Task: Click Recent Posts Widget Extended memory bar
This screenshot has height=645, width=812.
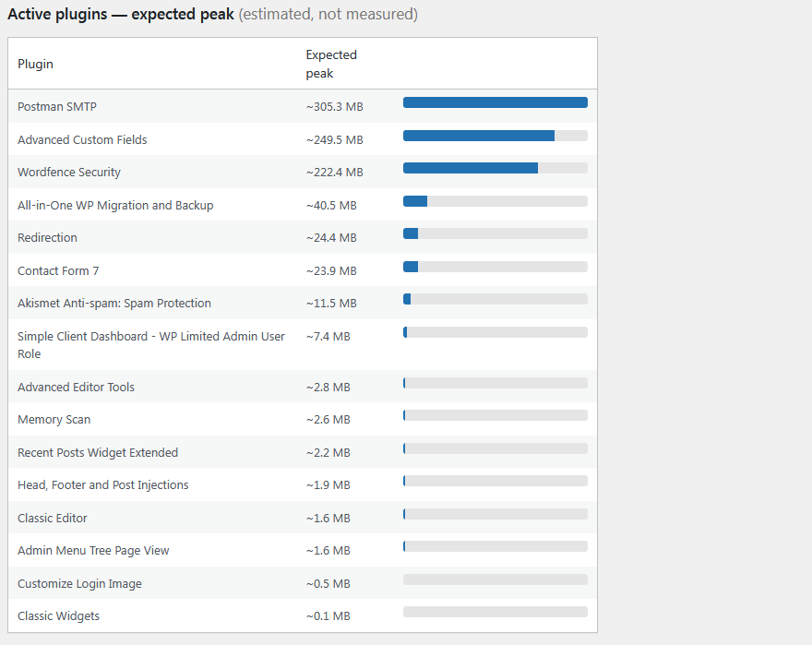Action: click(x=496, y=448)
